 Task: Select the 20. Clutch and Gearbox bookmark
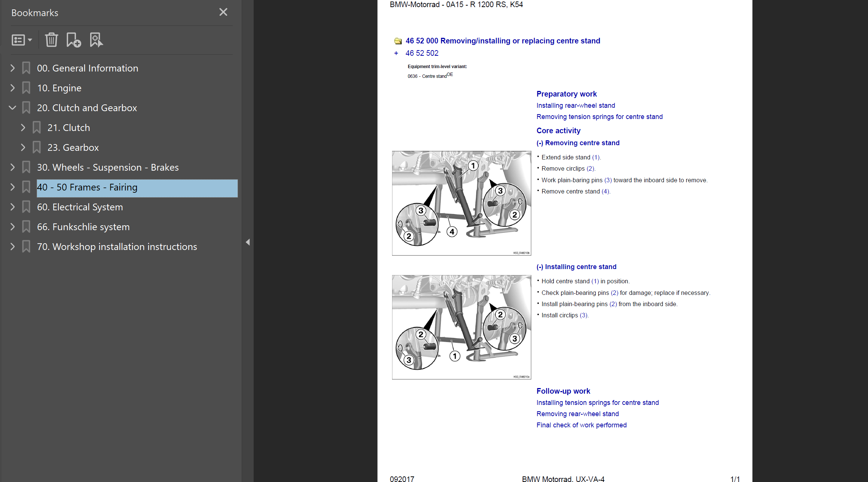pyautogui.click(x=87, y=108)
